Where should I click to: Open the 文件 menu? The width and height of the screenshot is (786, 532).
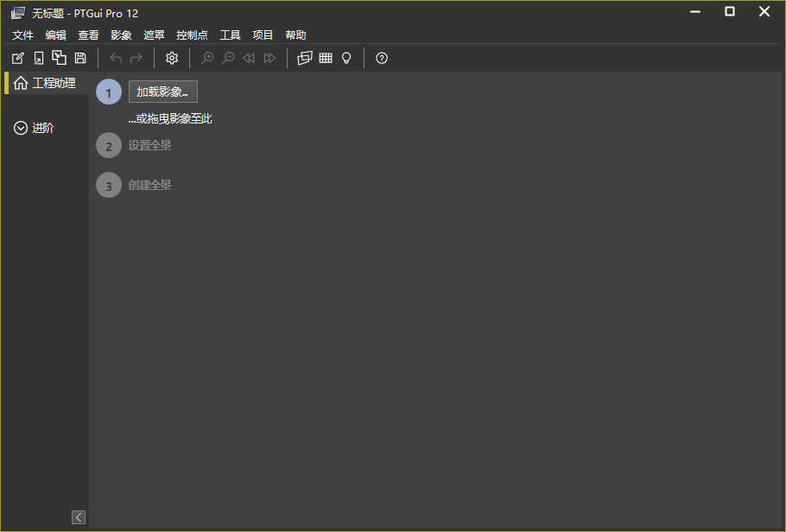pyautogui.click(x=22, y=35)
